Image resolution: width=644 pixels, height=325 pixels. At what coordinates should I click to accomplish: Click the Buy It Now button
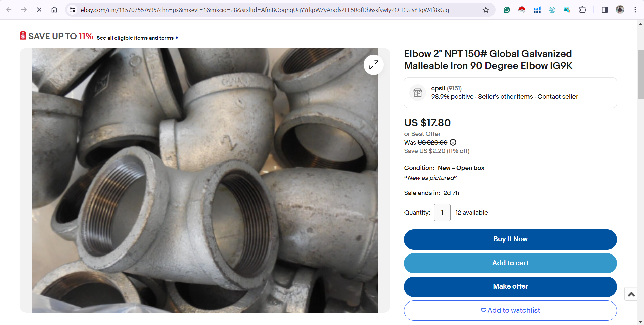pos(510,239)
